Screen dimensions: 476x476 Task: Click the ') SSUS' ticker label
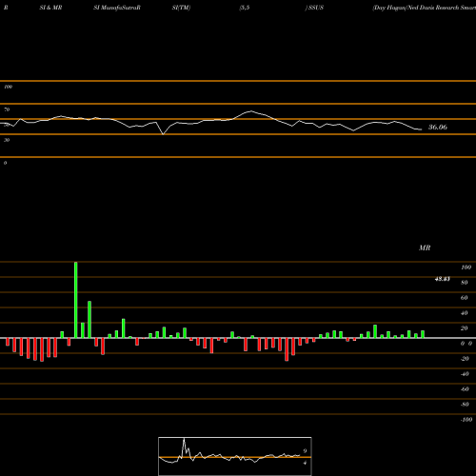314,8
